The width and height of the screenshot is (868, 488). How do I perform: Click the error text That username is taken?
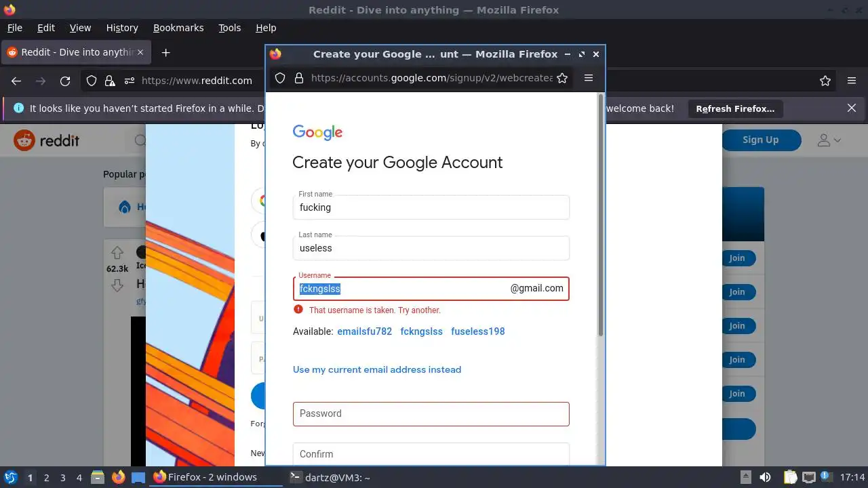tap(374, 310)
